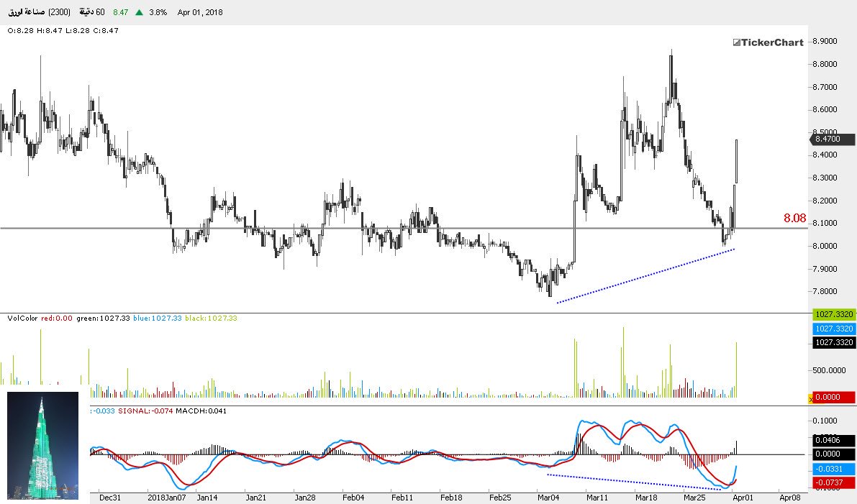Click the 60 دقيقة interval label
This screenshot has width=857, height=504.
92,12
